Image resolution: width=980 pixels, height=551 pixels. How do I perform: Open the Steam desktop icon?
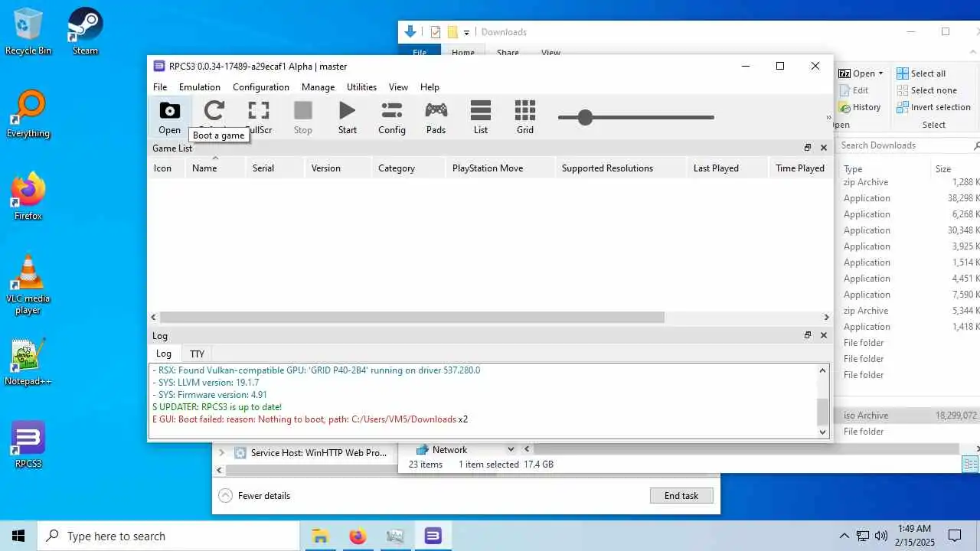coord(85,31)
